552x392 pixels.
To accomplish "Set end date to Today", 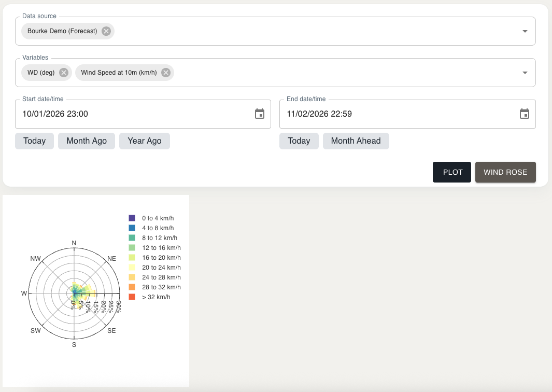I will coord(299,141).
